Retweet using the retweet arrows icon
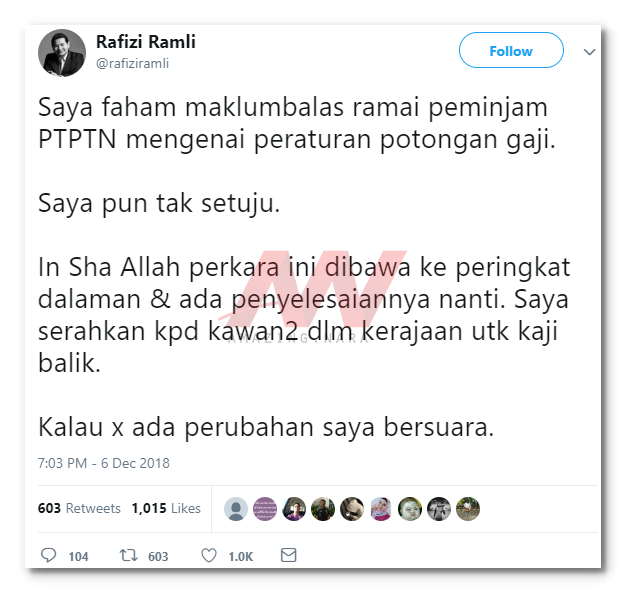The image size is (626, 593). coord(129,555)
